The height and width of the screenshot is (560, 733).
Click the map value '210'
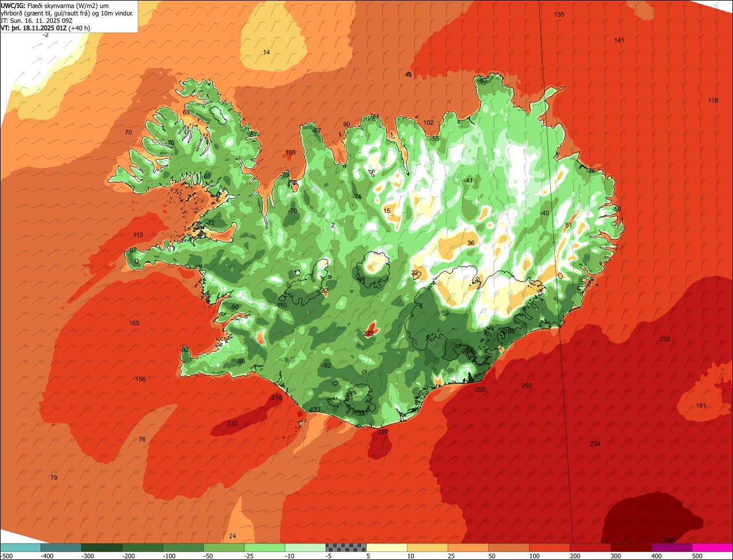pyautogui.click(x=232, y=424)
